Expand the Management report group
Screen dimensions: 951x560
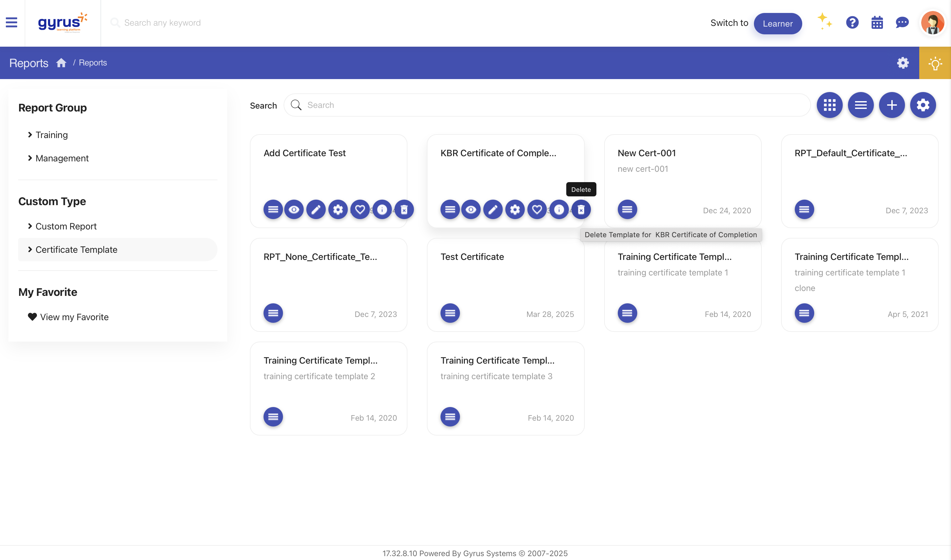[x=62, y=158]
